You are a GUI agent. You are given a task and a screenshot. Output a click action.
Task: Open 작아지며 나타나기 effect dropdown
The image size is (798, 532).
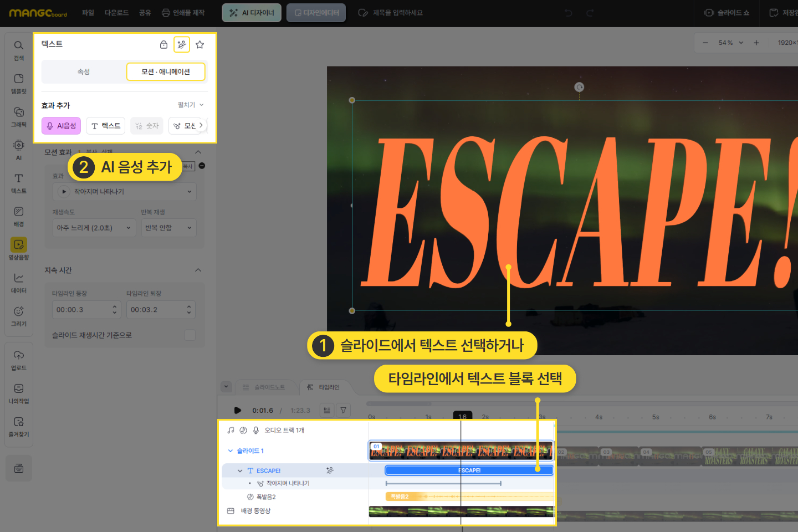coord(125,192)
